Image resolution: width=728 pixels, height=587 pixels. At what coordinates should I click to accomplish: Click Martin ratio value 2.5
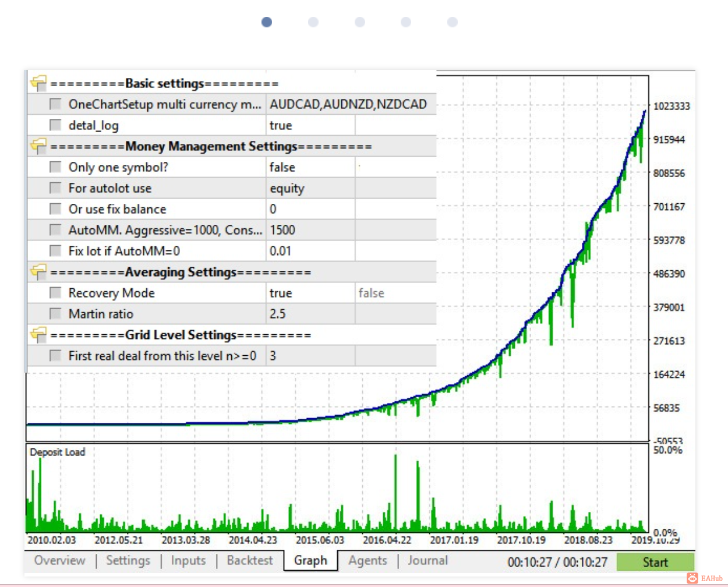click(x=310, y=314)
